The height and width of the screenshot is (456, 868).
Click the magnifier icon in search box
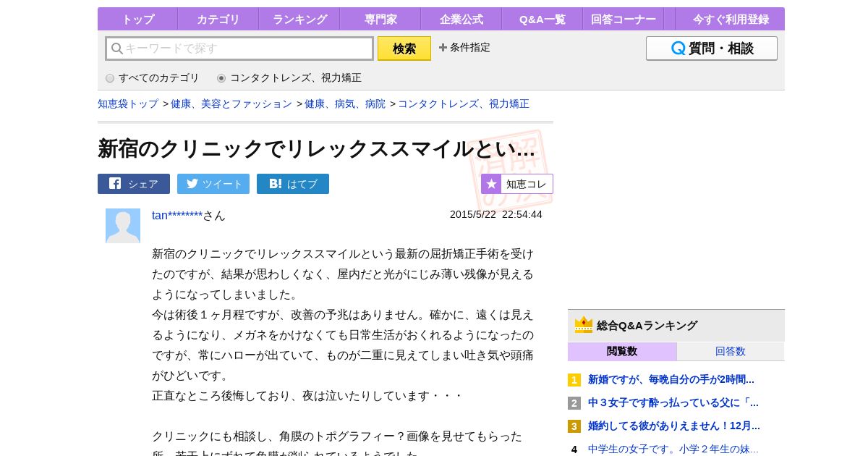[117, 48]
